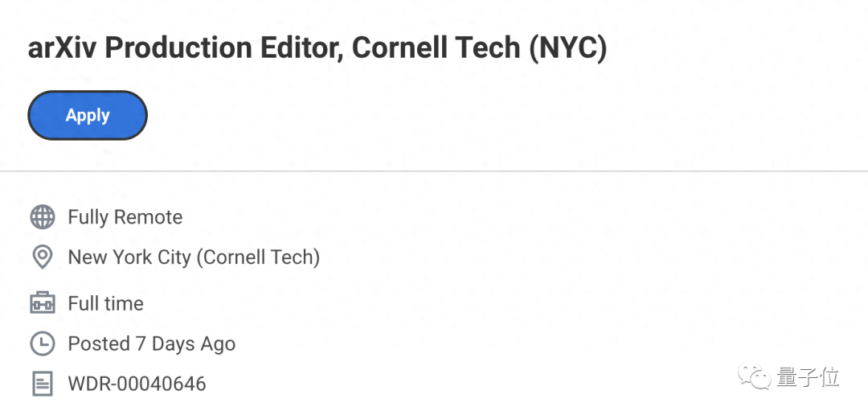868x415 pixels.
Task: Click the number 7 in the posted date
Action: [x=141, y=344]
